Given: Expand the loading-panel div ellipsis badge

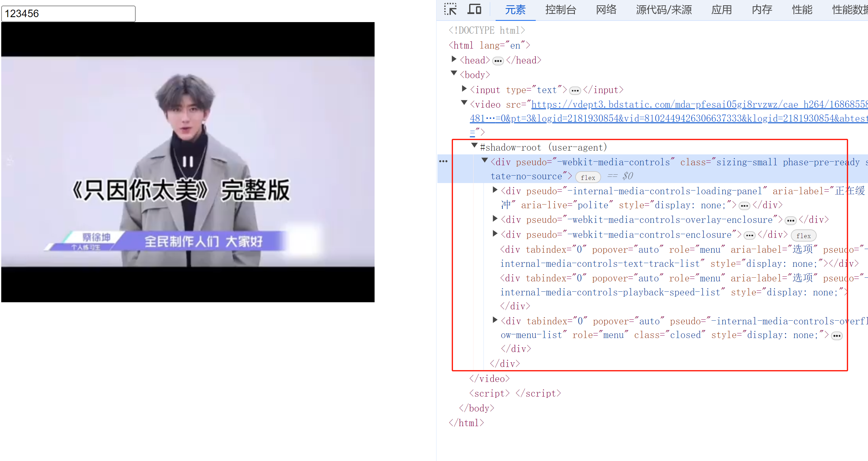Looking at the screenshot, I should 744,206.
